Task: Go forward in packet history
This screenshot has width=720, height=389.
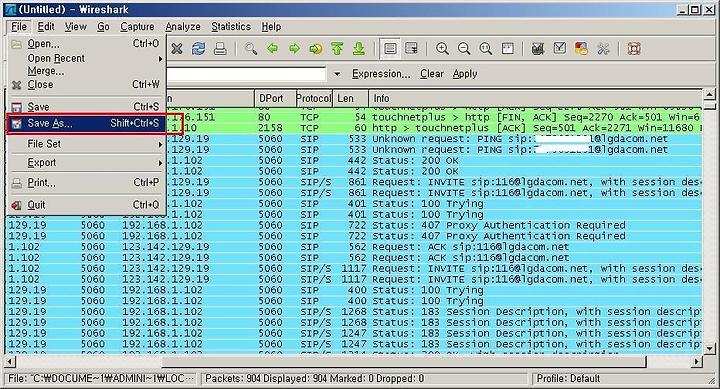Action: tap(294, 48)
